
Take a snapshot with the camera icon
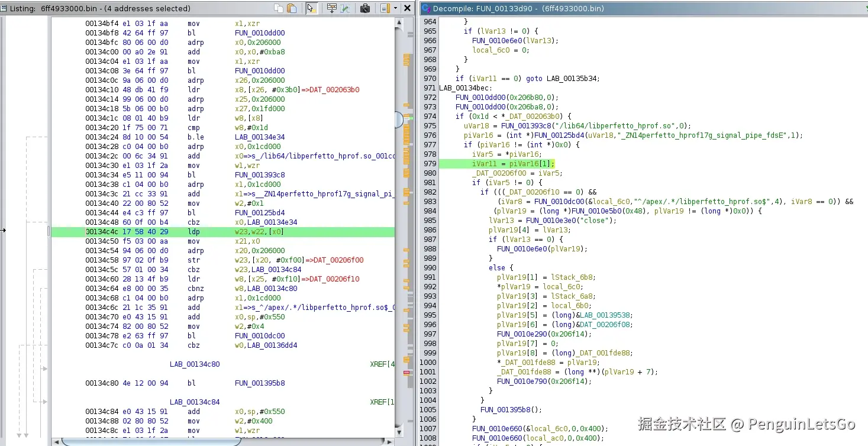(365, 8)
